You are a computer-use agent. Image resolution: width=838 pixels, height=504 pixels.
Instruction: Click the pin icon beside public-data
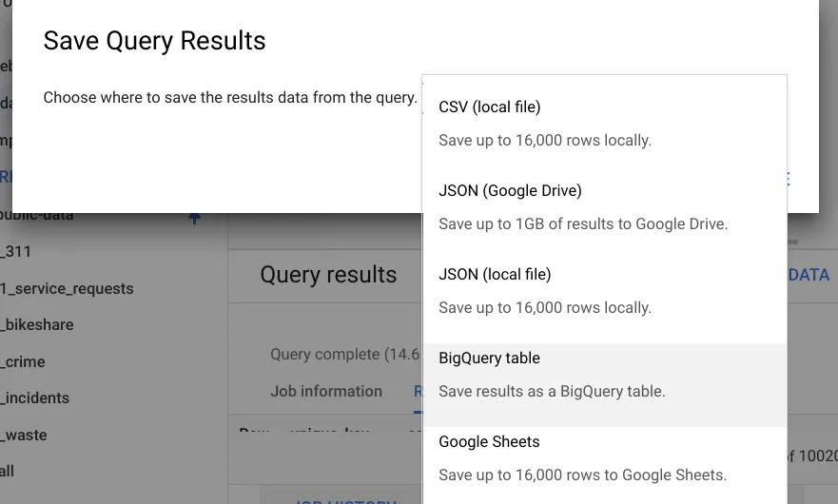pos(195,218)
